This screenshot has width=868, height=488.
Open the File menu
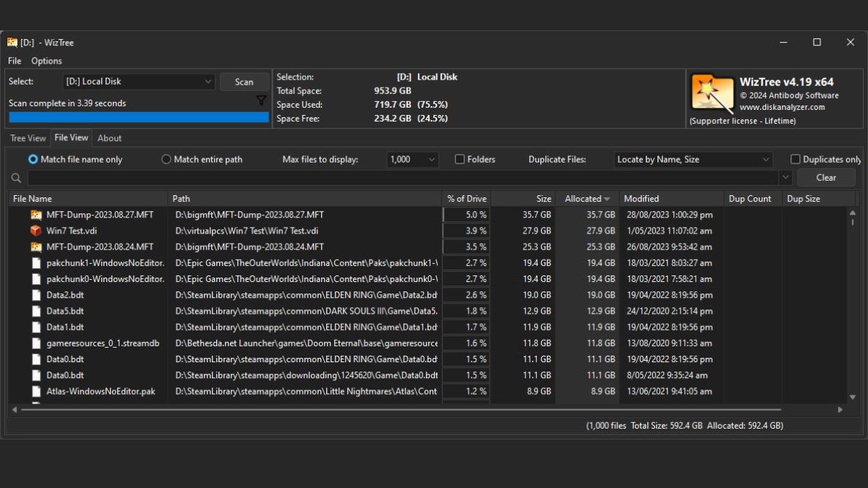tap(14, 61)
